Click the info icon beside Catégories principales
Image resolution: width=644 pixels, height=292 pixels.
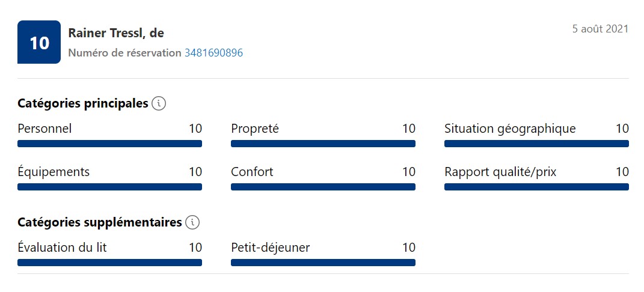click(x=159, y=103)
